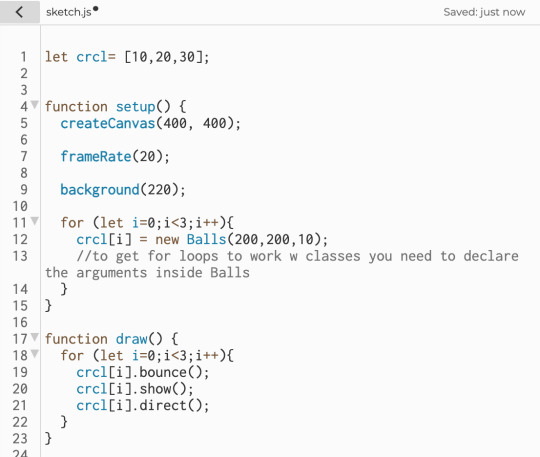Collapse the draw function fold arrow on line 17
Image resolution: width=540 pixels, height=457 pixels.
click(x=34, y=336)
